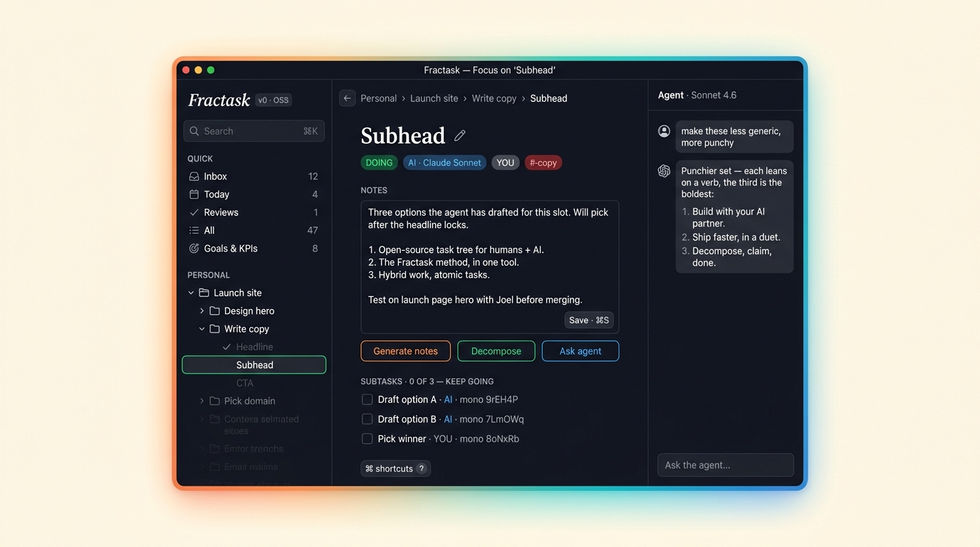
Task: Check the Draft option A subtask
Action: point(367,400)
